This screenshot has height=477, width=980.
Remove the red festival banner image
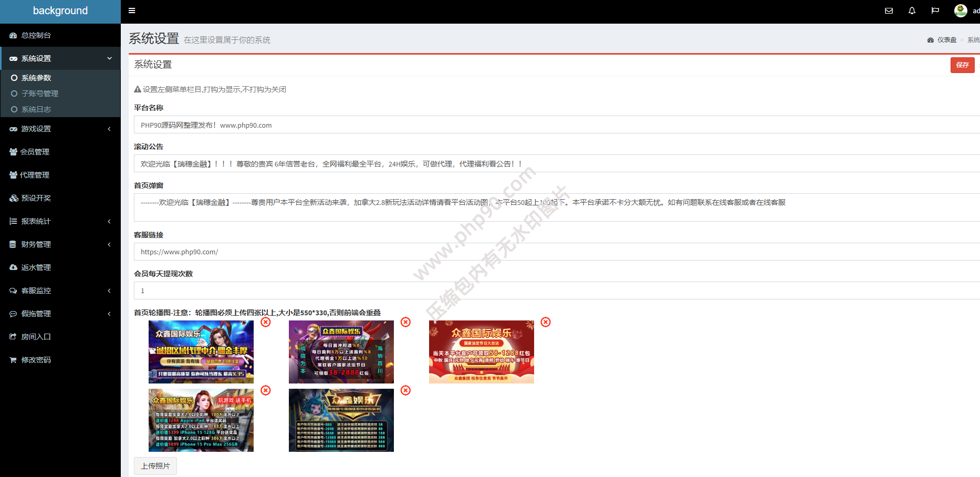546,322
